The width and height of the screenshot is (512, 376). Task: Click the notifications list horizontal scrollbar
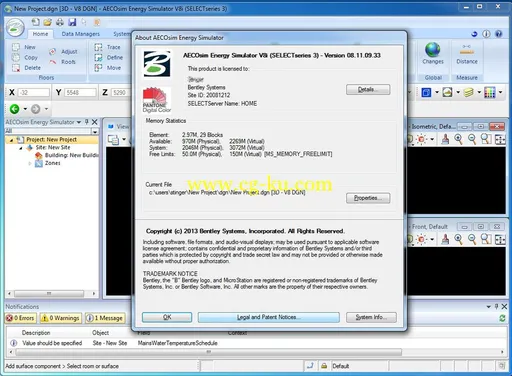point(209,352)
